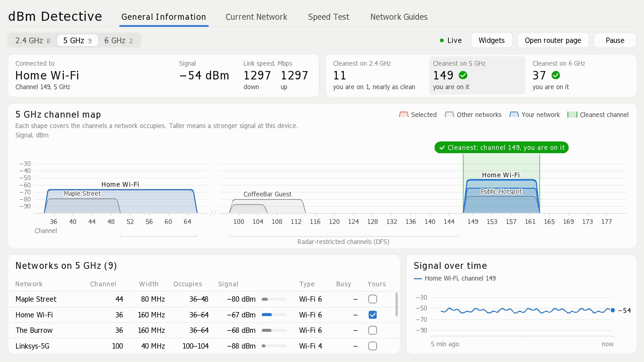Click the green checkmark beside 37
Viewport: 644px width, 362px height.
pyautogui.click(x=556, y=75)
